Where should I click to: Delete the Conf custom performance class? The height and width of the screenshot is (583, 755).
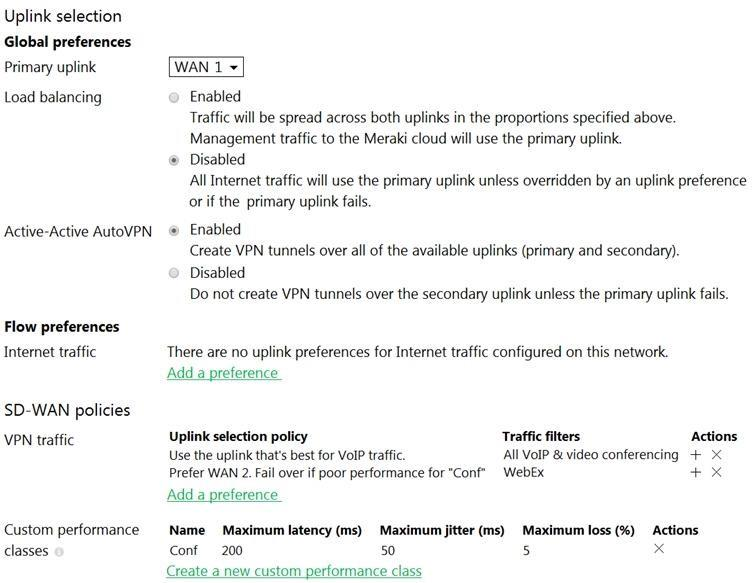point(658,549)
